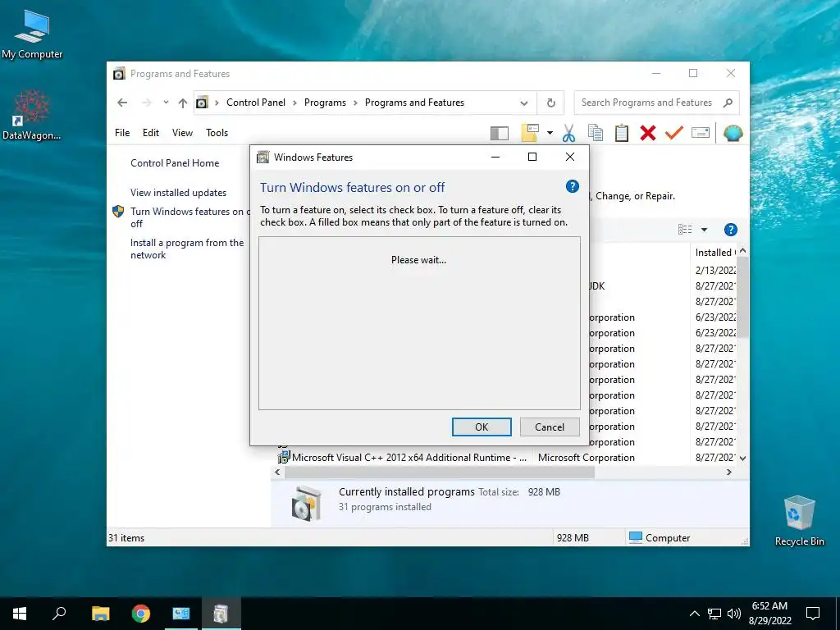The height and width of the screenshot is (630, 840).
Task: Click the DataWagon desktop shortcut
Action: (x=31, y=115)
